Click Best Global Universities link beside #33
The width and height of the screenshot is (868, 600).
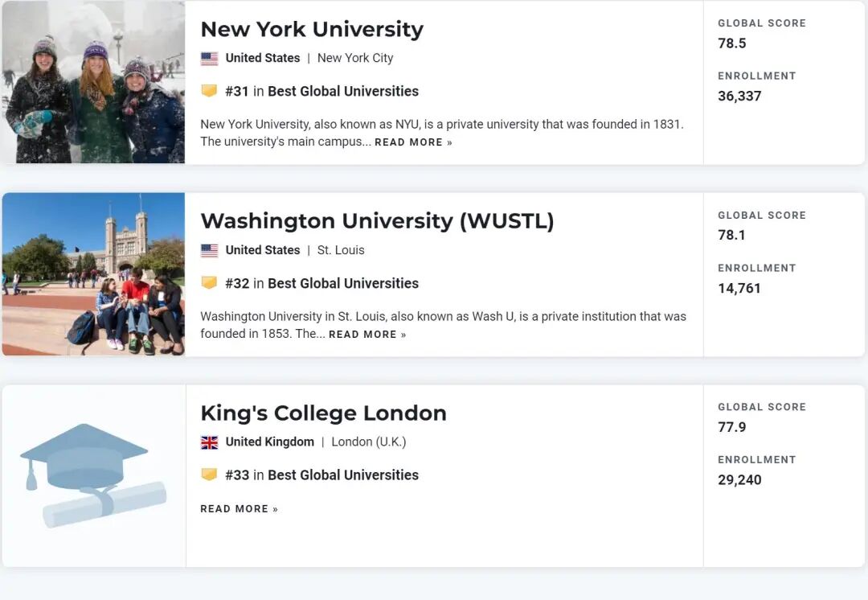coord(343,475)
